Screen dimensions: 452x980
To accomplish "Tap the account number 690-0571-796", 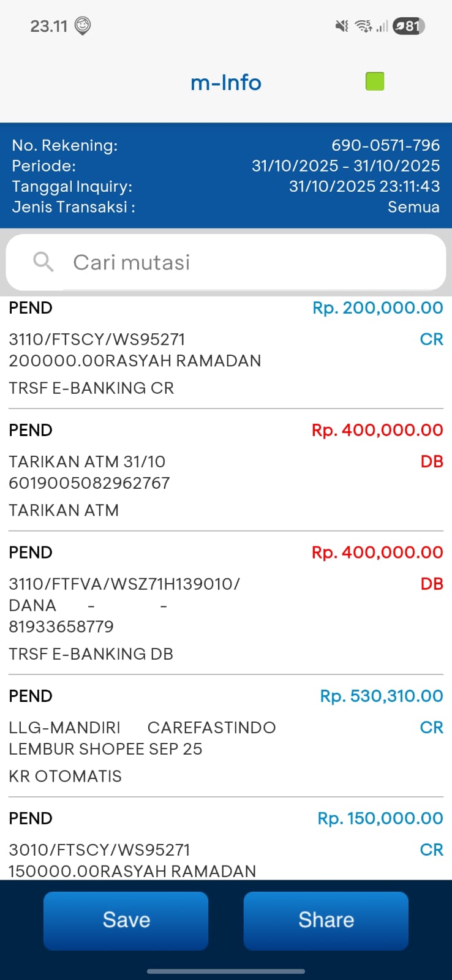I will pyautogui.click(x=385, y=145).
